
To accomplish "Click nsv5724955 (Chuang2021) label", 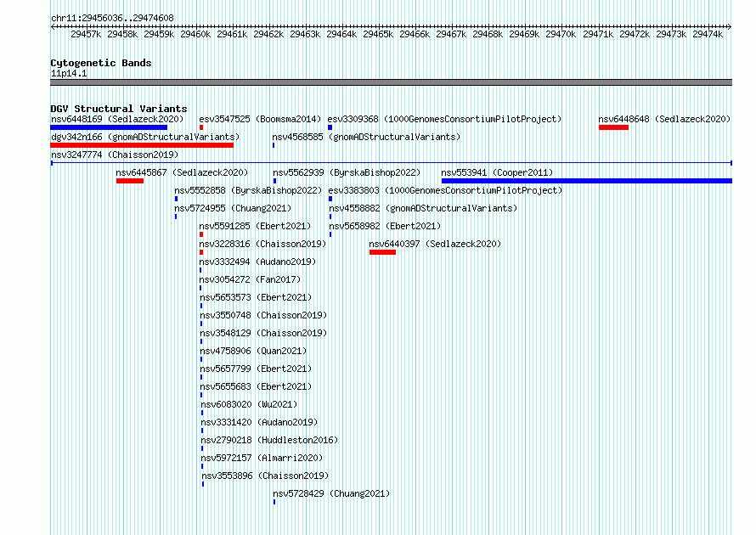I will point(233,208).
